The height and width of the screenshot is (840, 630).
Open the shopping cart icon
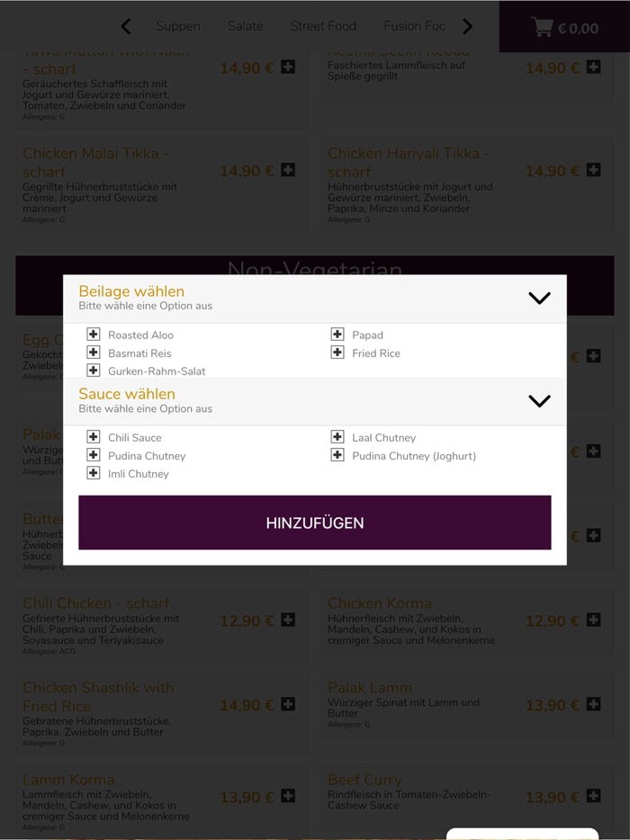[542, 27]
